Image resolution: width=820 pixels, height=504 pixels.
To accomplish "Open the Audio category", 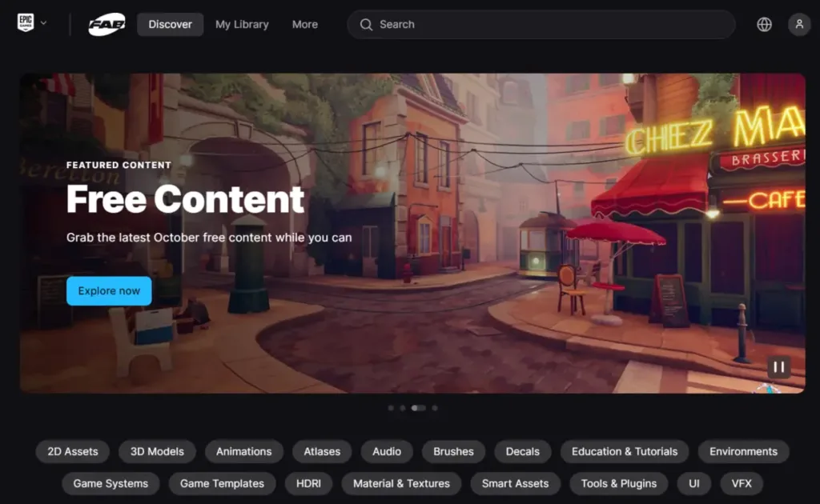I will (387, 451).
